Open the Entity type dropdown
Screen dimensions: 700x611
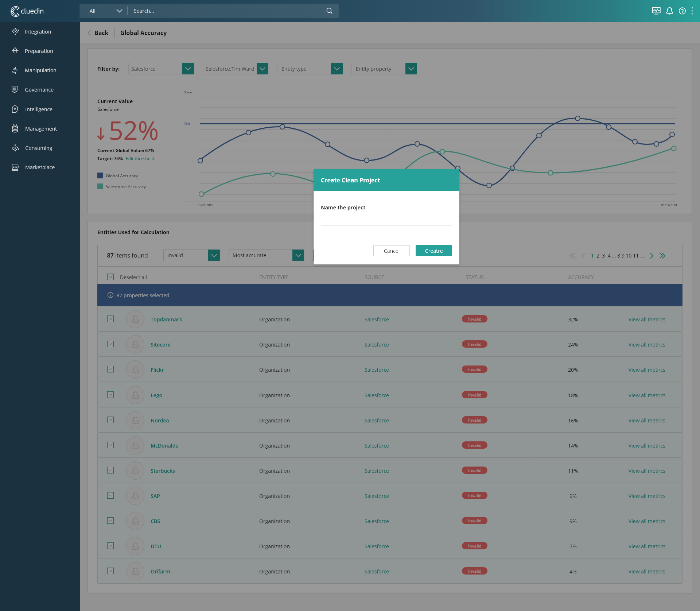point(310,69)
